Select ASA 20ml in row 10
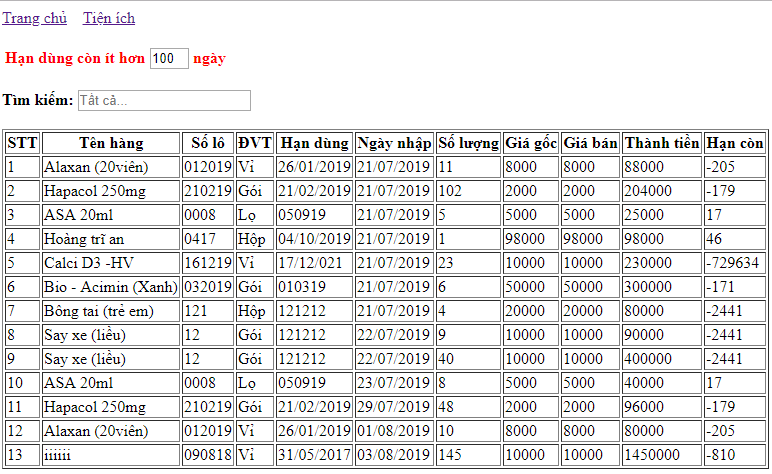This screenshot has width=772, height=474. tap(111, 383)
